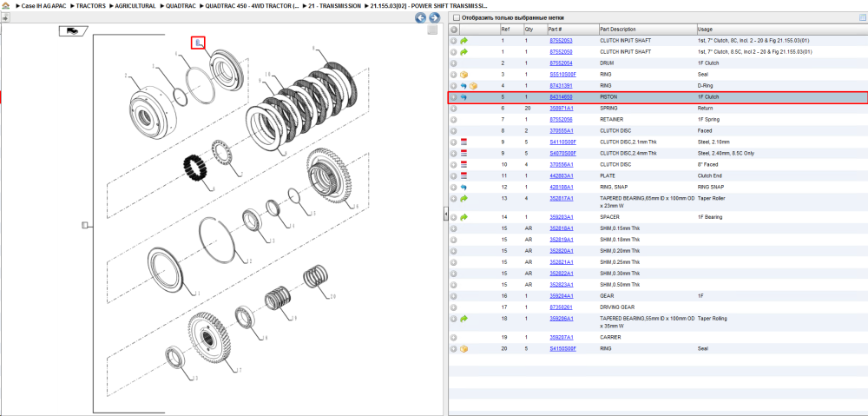Toggle 'Отобразить только выбранные метки' checkbox
This screenshot has width=868, height=416.
point(456,17)
